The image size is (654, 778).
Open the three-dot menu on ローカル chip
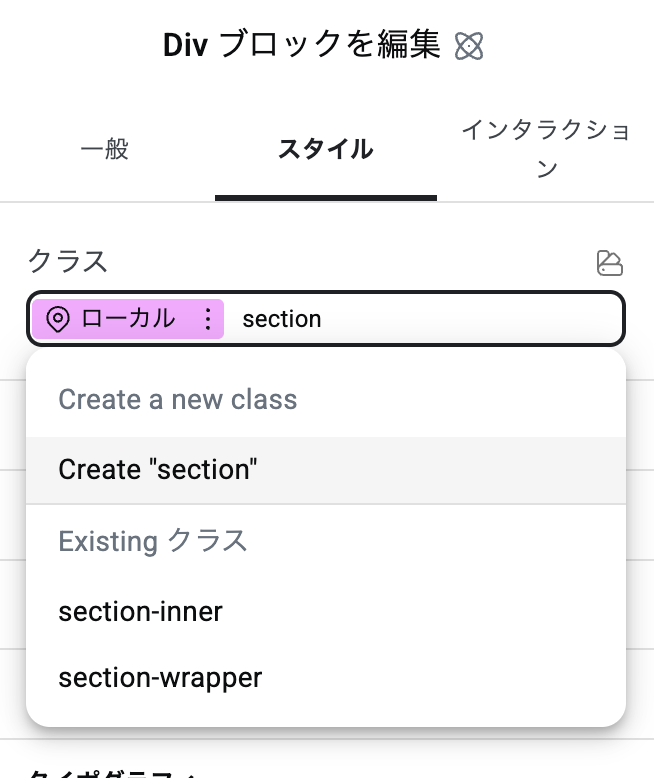[x=207, y=319]
